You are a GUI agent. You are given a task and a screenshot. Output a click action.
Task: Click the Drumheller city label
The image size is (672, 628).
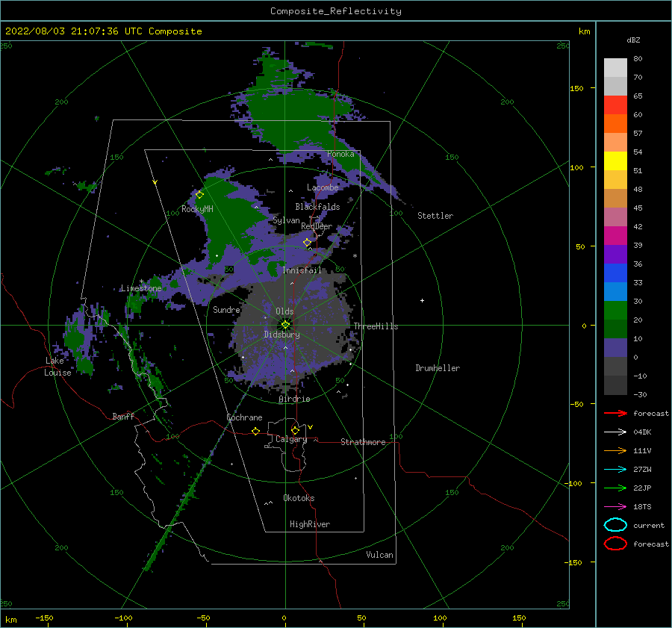tap(438, 368)
